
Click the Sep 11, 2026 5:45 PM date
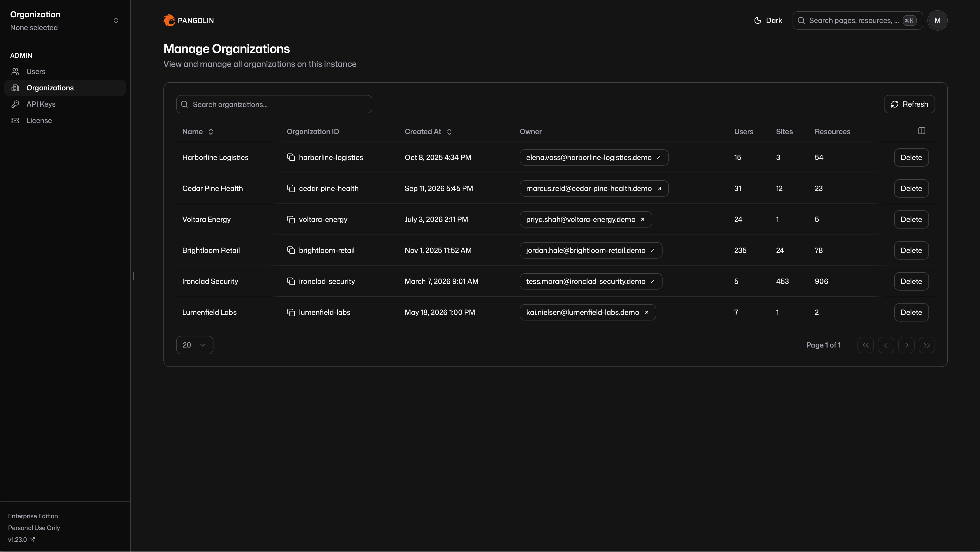pos(439,188)
